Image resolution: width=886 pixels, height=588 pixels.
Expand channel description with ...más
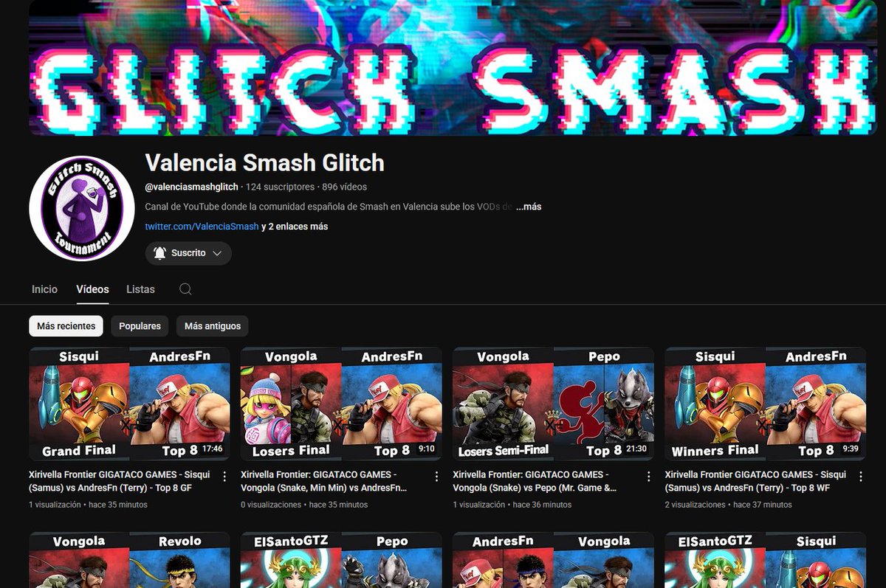click(x=529, y=207)
